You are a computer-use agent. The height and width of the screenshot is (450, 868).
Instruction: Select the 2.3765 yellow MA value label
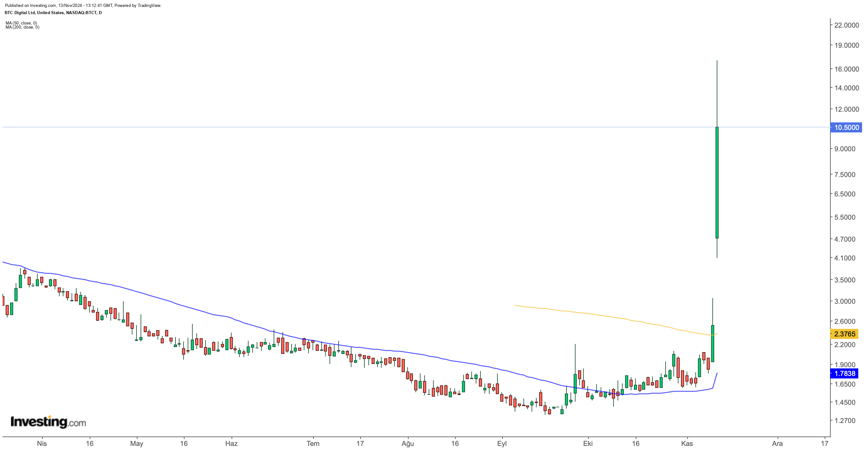pyautogui.click(x=844, y=334)
